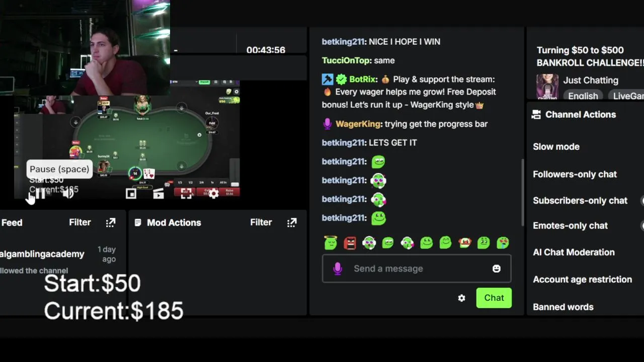The width and height of the screenshot is (644, 362).
Task: Open the video player settings gear
Action: click(x=213, y=194)
